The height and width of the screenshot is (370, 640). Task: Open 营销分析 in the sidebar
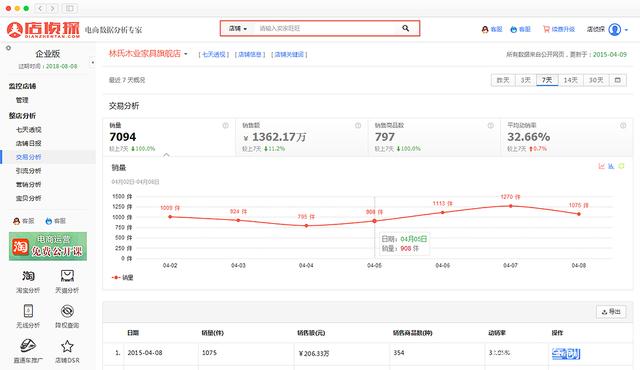[x=29, y=184]
